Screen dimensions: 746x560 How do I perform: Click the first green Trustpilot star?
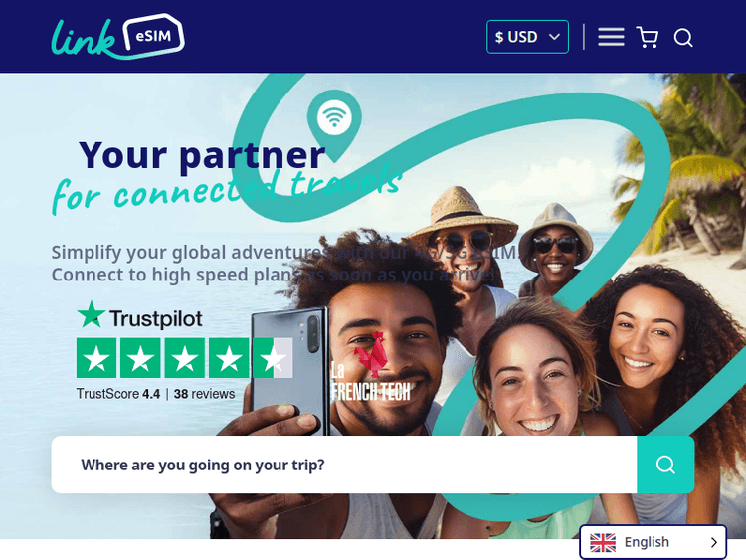pos(96,358)
